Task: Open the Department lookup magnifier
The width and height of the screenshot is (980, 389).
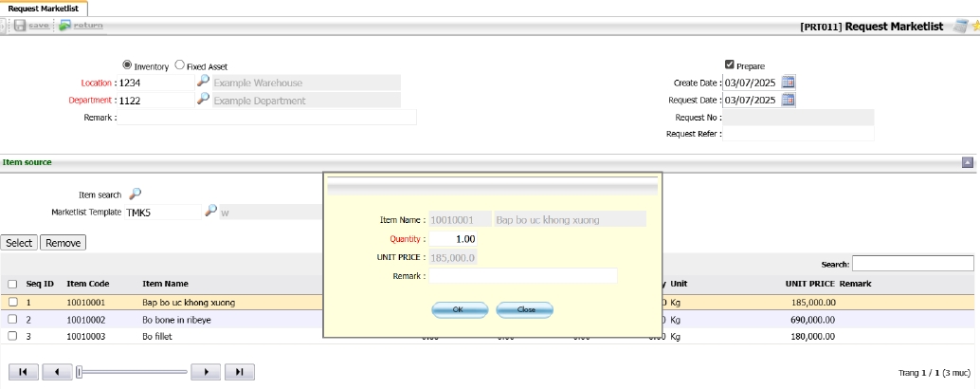Action: 202,100
